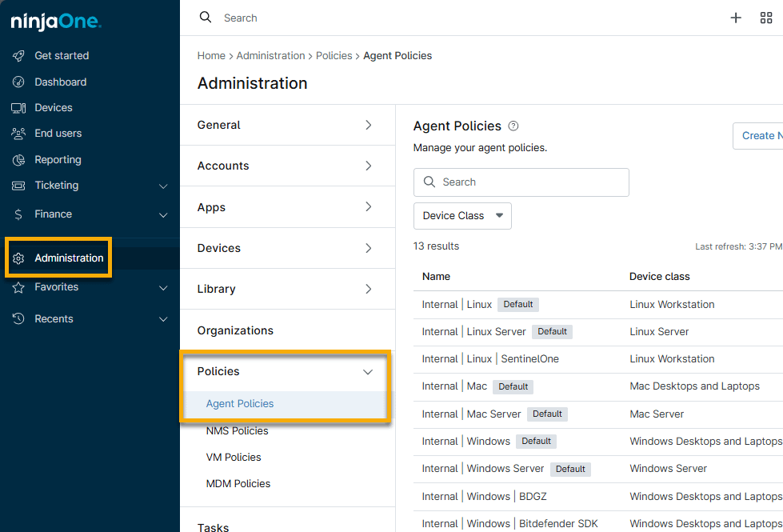
Task: Open the Get started rocket icon
Action: [18, 55]
